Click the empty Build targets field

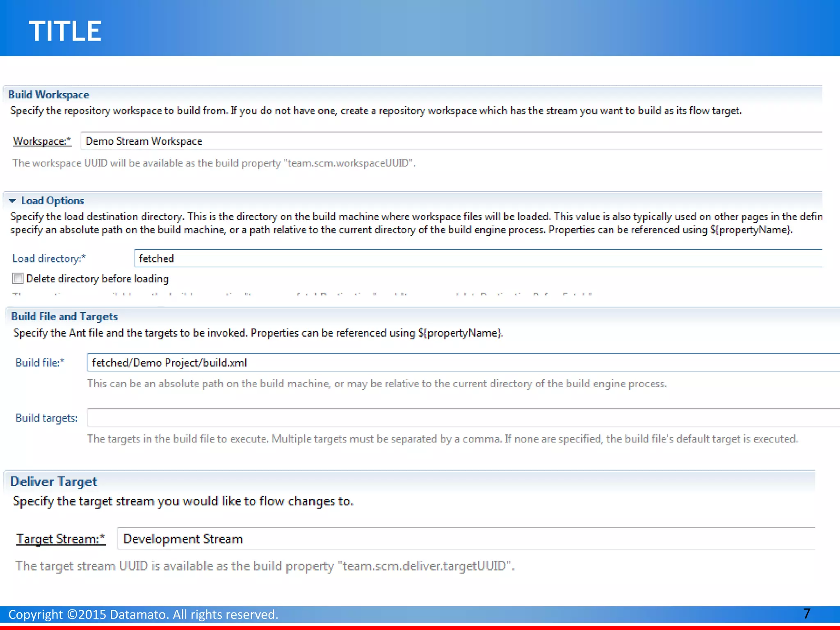[x=463, y=418]
